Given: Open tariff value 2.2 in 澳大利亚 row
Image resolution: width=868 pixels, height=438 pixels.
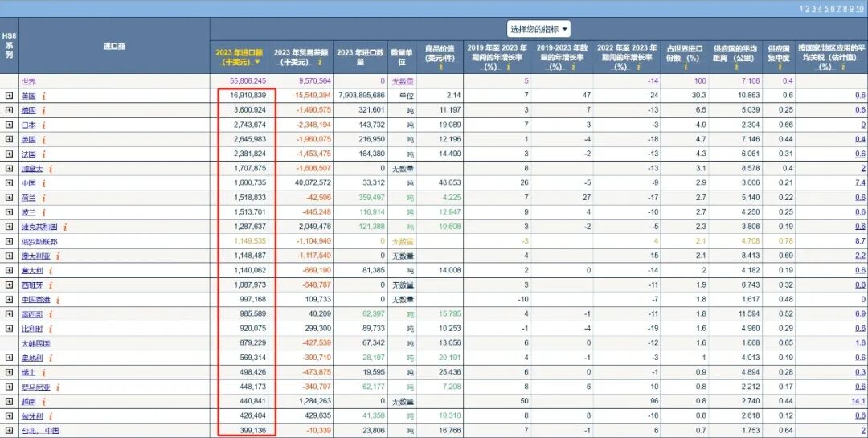Looking at the screenshot, I should [860, 256].
